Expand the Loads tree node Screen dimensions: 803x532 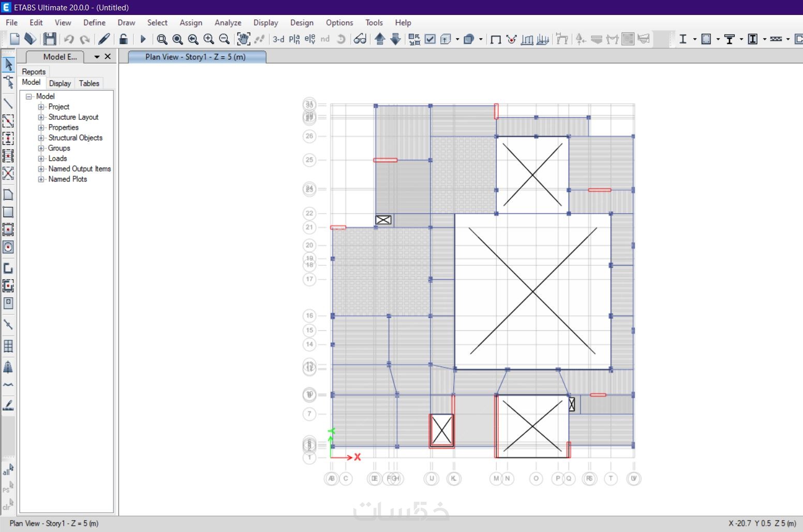click(41, 159)
